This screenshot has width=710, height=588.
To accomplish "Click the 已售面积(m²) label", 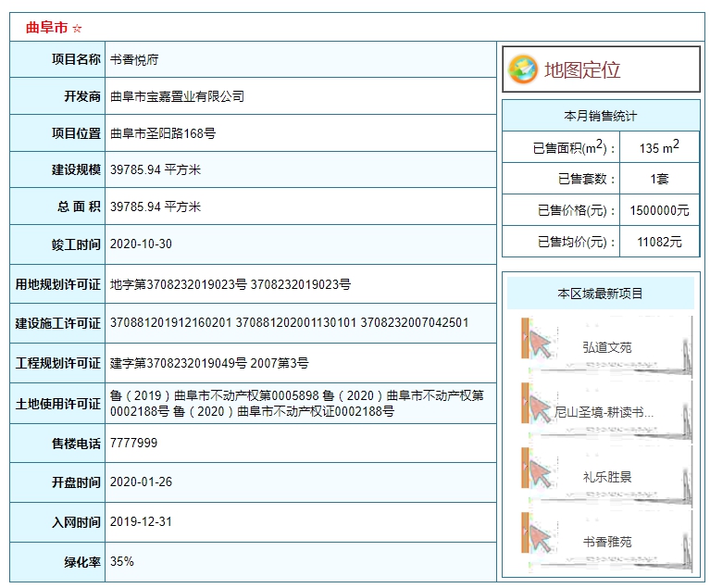I will [x=574, y=147].
